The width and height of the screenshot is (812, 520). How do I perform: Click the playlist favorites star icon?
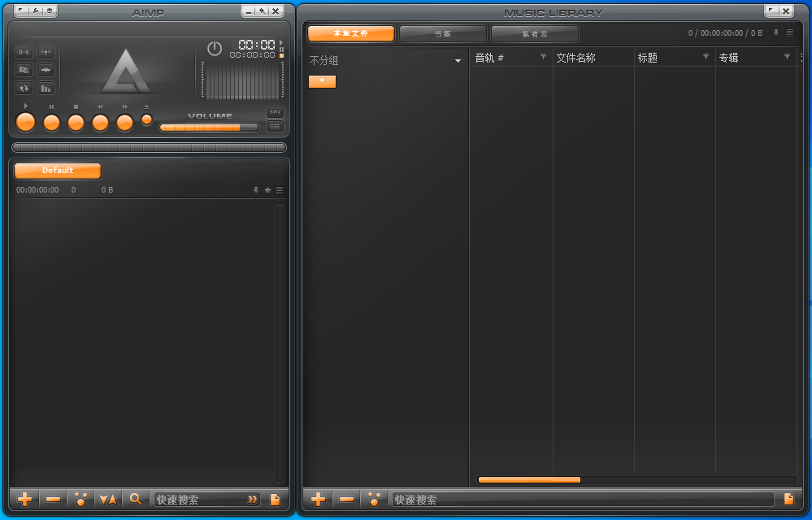tap(267, 190)
